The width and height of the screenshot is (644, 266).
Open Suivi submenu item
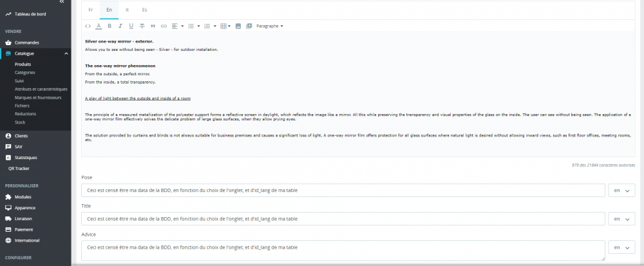click(19, 81)
